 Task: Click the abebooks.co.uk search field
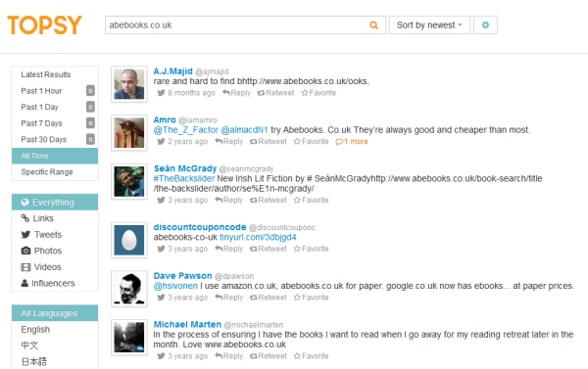[x=234, y=25]
